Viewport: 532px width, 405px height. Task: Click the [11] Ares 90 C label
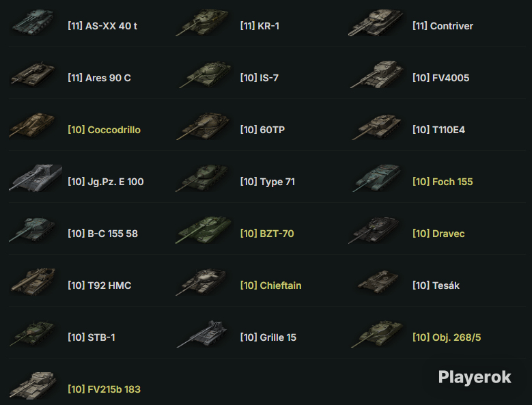[x=99, y=78]
